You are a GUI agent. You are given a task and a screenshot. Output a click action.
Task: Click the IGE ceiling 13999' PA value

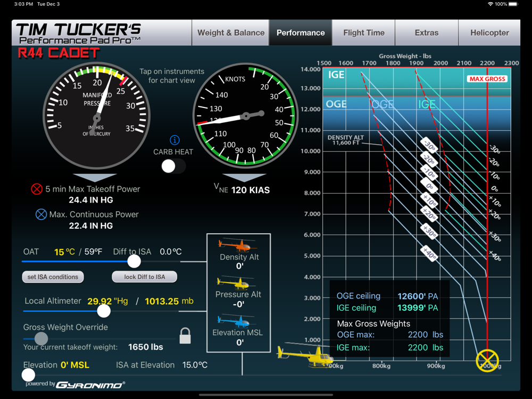[x=418, y=307]
